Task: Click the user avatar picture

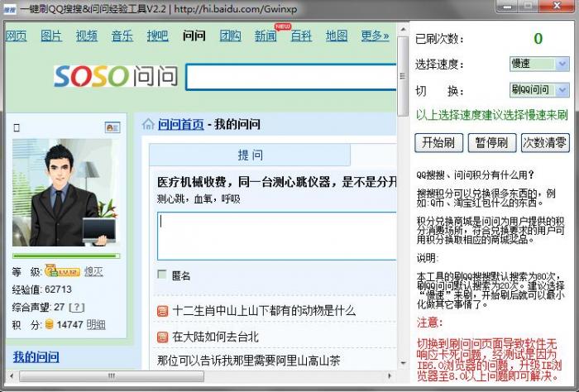Action: pos(65,193)
